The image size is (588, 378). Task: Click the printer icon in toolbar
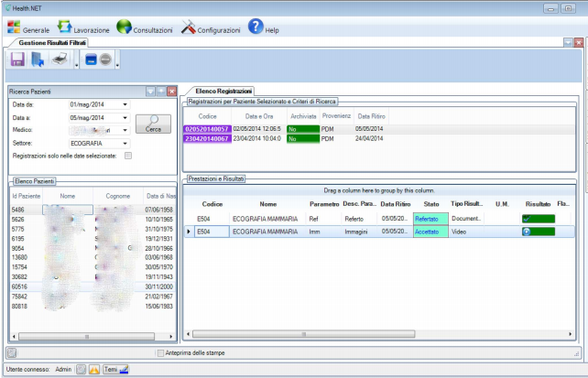click(x=60, y=60)
